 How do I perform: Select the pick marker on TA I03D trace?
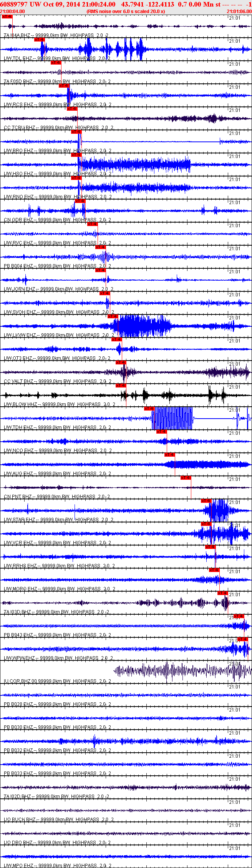tap(222, 593)
